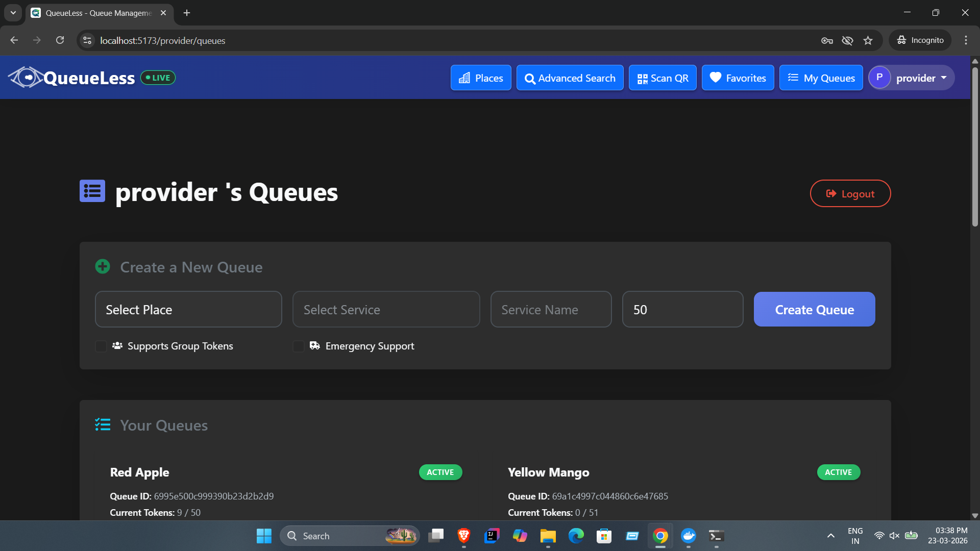Screen dimensions: 980x551
Task: Click the page vertical scrollbar thumb
Action: tap(975, 146)
